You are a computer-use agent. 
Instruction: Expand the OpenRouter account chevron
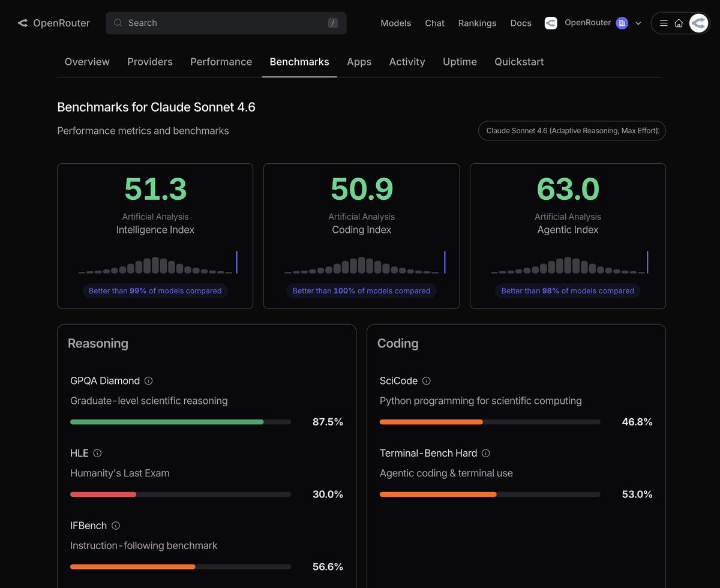638,23
